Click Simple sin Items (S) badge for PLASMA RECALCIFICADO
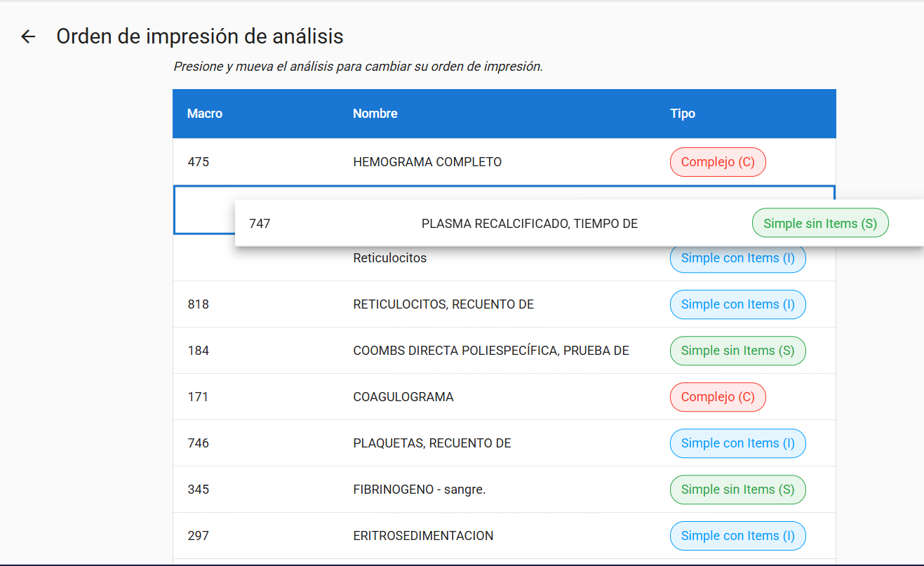Viewport: 924px width, 566px height. 820,223
